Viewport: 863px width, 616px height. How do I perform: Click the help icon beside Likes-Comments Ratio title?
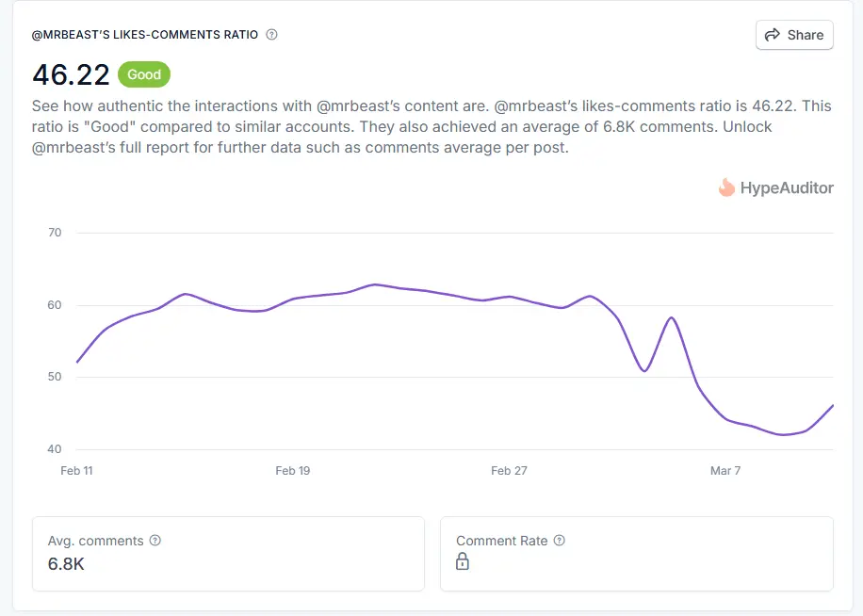tap(272, 35)
